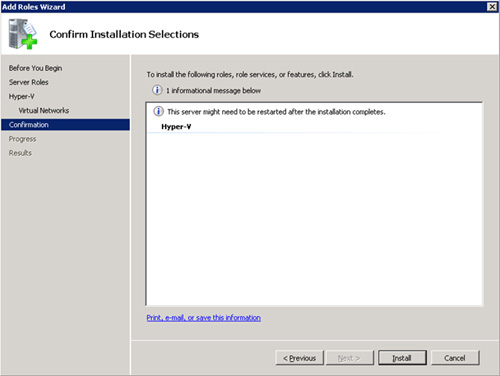Click the Progress step
Screen dimensions: 500x376
[x=22, y=139]
